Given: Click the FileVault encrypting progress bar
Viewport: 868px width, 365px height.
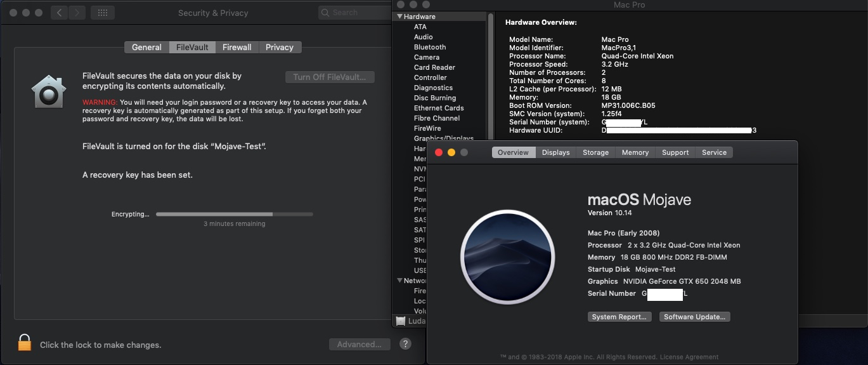Looking at the screenshot, I should click(235, 215).
